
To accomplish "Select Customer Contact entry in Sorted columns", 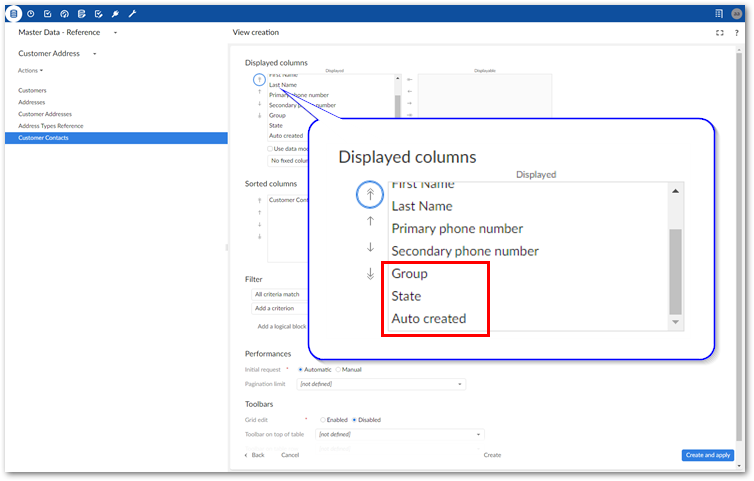I will coord(288,200).
